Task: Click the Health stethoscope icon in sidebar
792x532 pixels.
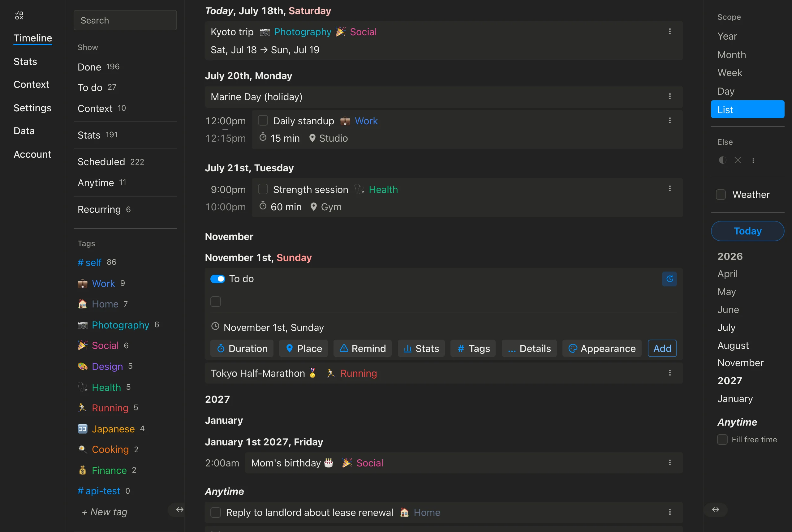Action: 83,387
